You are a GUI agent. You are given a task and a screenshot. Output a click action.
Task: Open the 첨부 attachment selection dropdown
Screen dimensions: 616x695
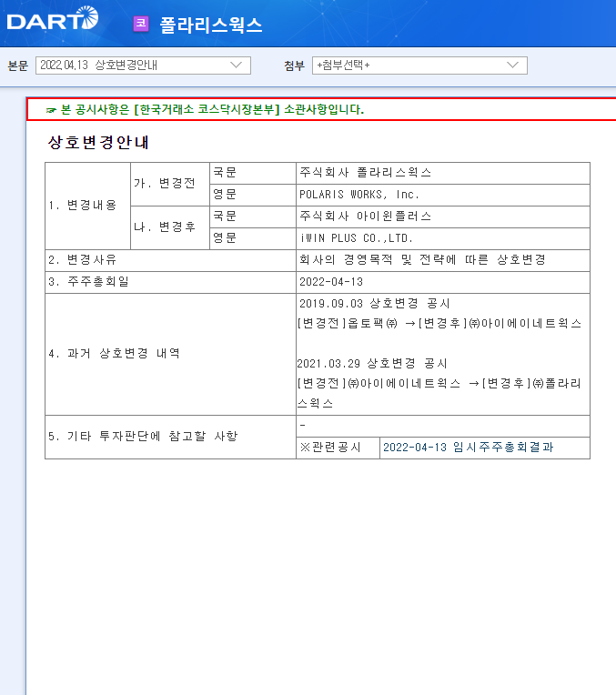(x=419, y=65)
